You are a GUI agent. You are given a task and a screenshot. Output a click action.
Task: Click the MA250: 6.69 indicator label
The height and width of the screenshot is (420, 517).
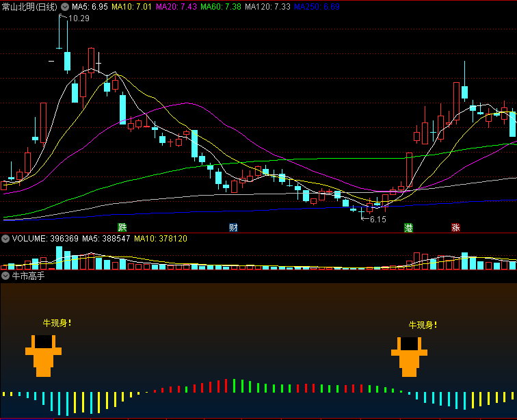click(x=317, y=7)
